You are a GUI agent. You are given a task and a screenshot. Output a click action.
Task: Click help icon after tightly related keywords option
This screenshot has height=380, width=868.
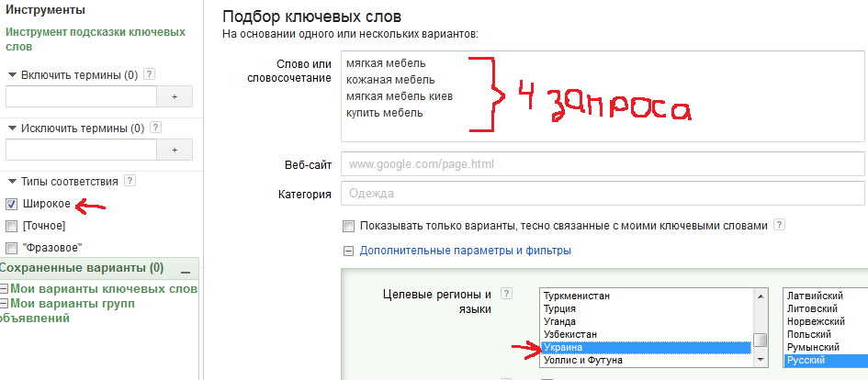[x=779, y=225]
